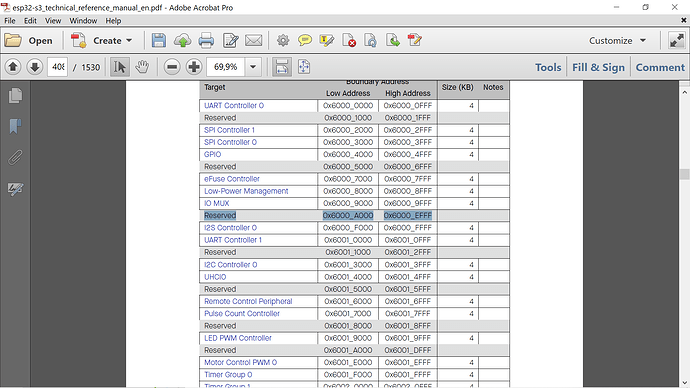Follow the IO MUX link
Viewport: 690px width, 388px height.
pyautogui.click(x=217, y=203)
